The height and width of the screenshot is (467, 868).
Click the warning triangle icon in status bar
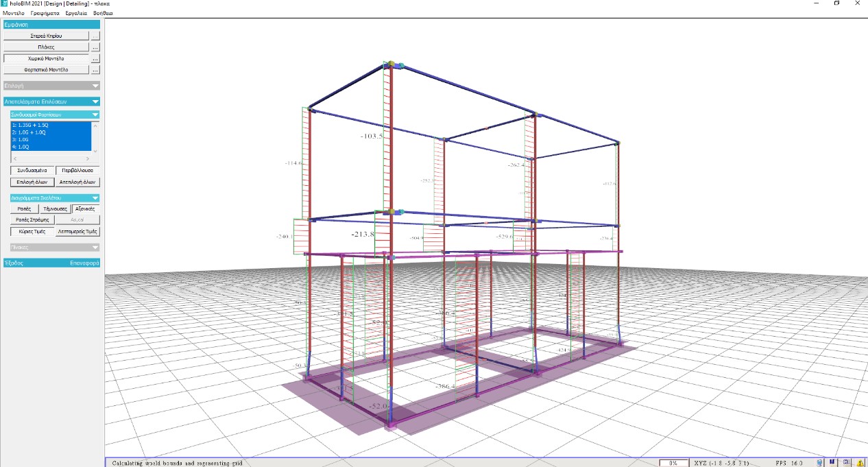860,463
